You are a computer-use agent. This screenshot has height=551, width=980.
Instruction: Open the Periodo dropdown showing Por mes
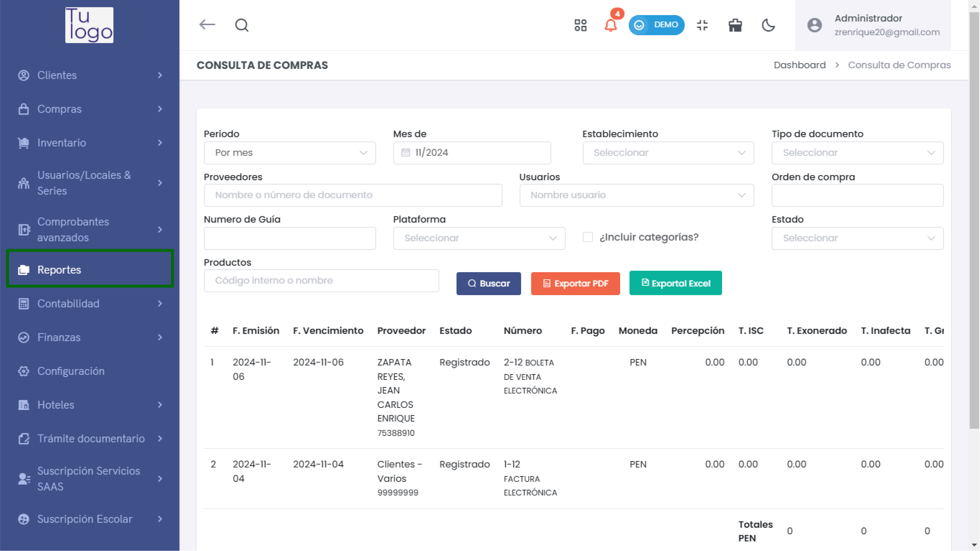pyautogui.click(x=290, y=153)
